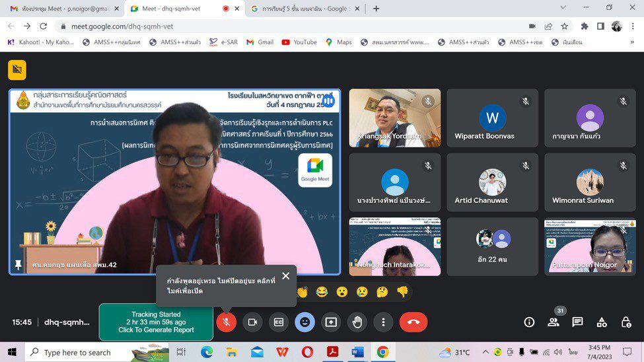Screen dimensions: 644x362
Task: Raise hand in the meeting
Action: [357, 322]
